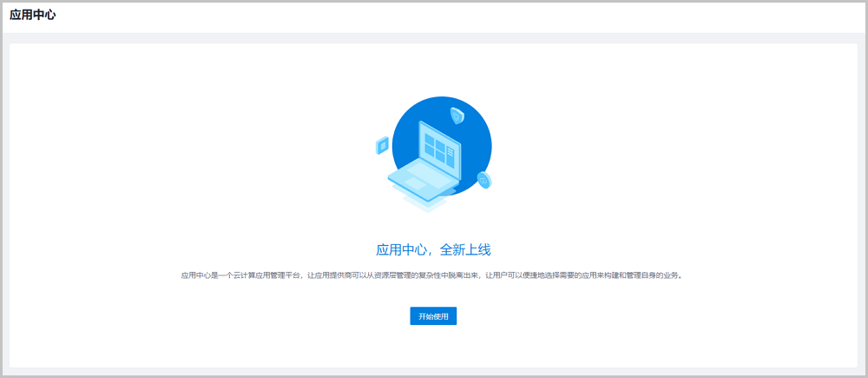Click the shield icon above the laptop
Image resolution: width=868 pixels, height=378 pixels.
[457, 115]
